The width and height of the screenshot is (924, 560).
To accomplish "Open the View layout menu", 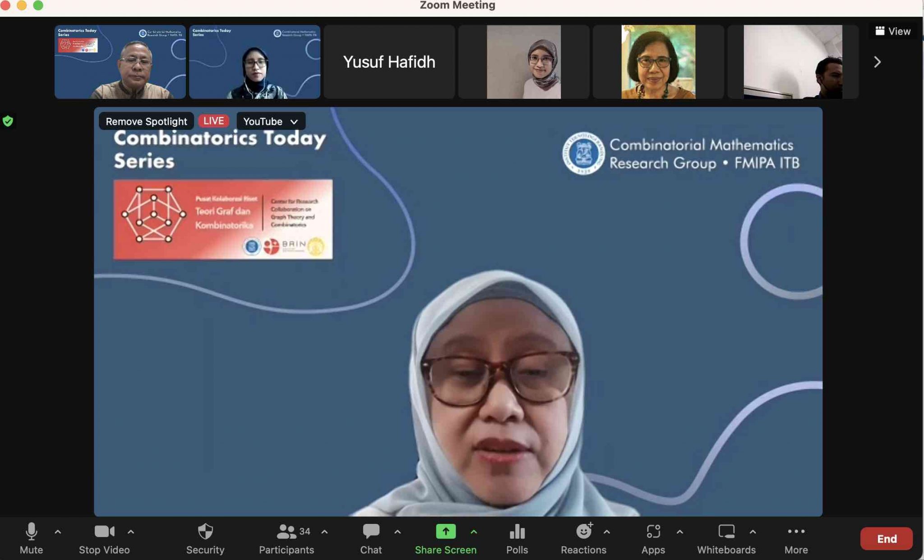I will [x=892, y=31].
